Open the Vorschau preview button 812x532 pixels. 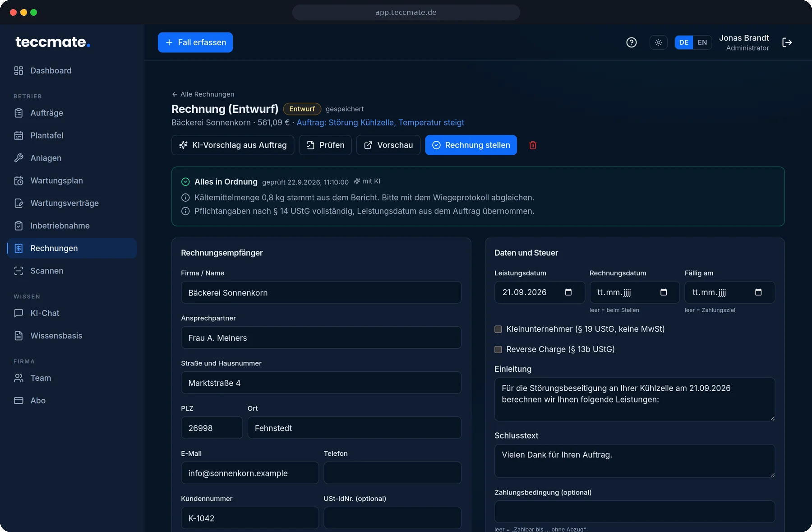point(388,145)
